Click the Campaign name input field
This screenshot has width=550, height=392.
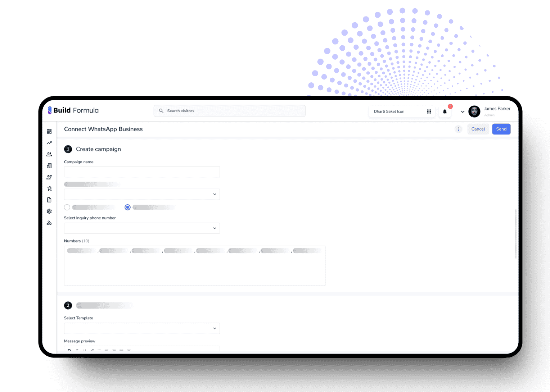pyautogui.click(x=142, y=172)
